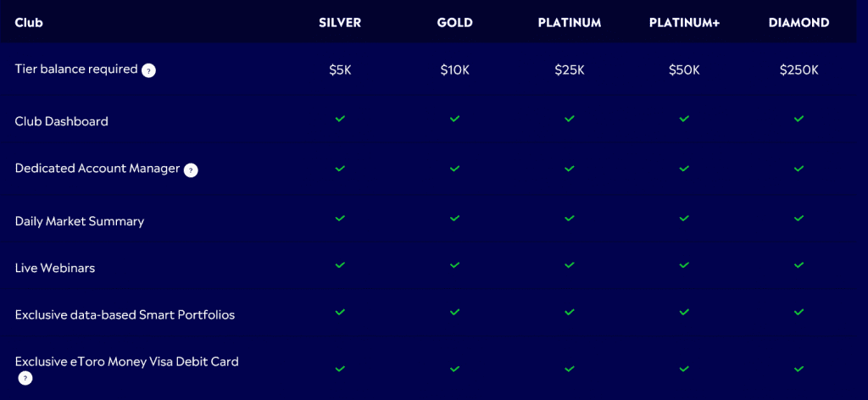868x400 pixels.
Task: Click help icon beside Tier balance required
Action: [x=148, y=71]
